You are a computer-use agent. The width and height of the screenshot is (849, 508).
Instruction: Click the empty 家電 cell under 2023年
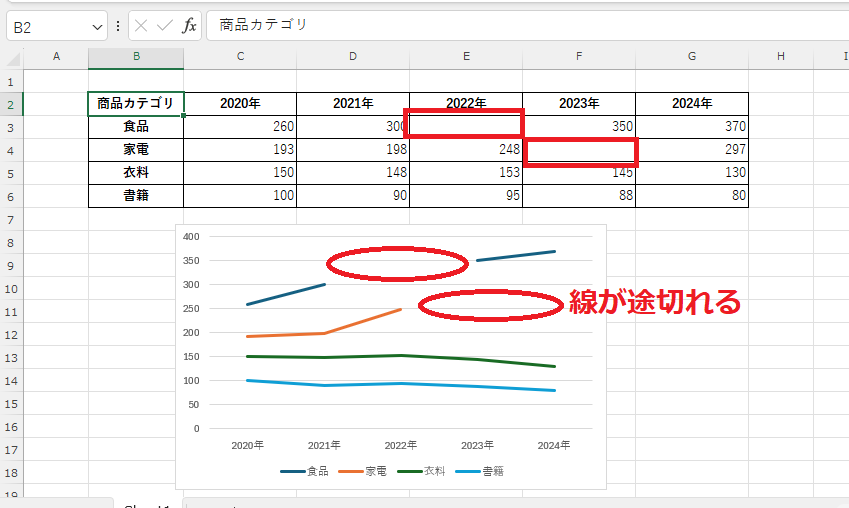click(579, 149)
